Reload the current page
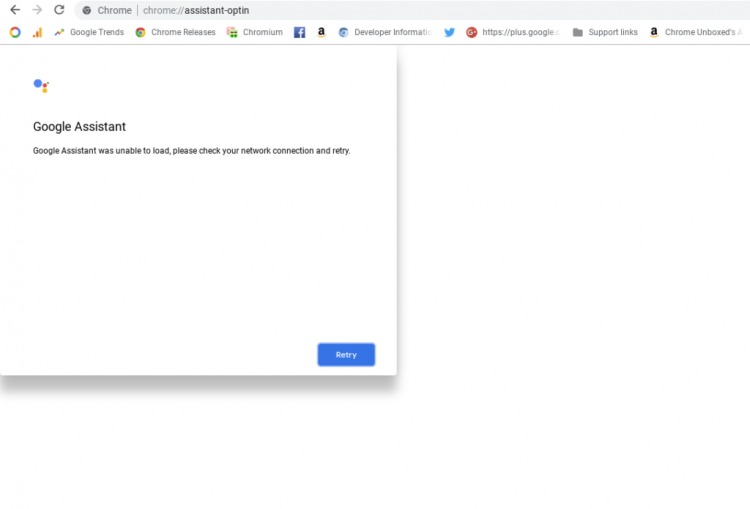 [59, 10]
